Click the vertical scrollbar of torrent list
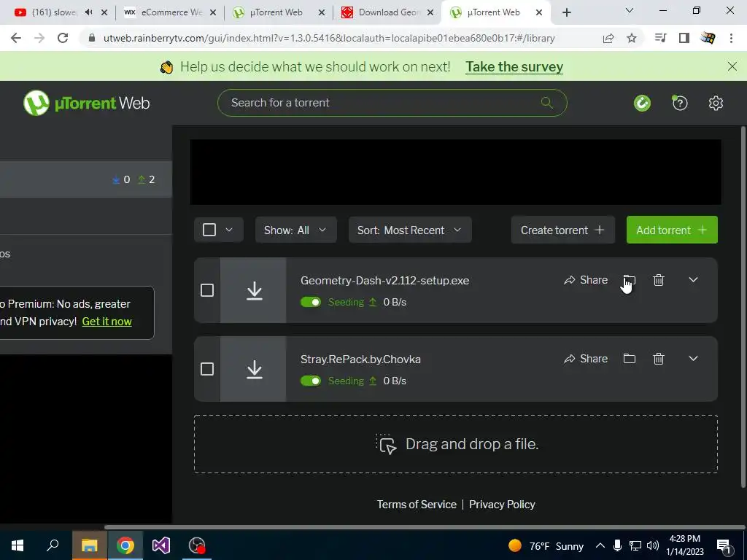Image resolution: width=747 pixels, height=560 pixels. pos(743,307)
